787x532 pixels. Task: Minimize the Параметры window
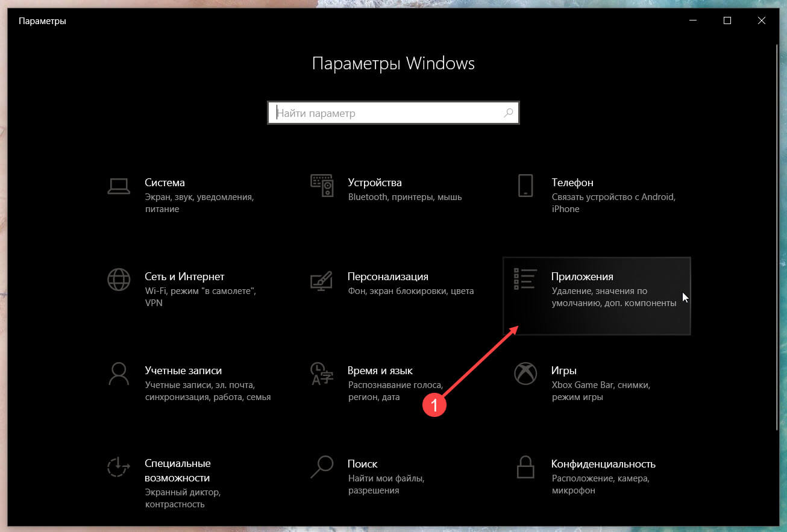pos(693,20)
